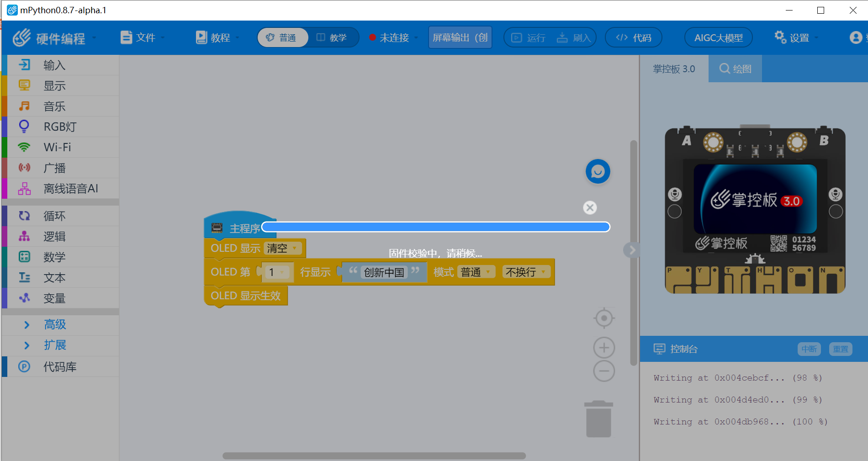
Task: Zoom in the workspace with plus icon
Action: (604, 348)
